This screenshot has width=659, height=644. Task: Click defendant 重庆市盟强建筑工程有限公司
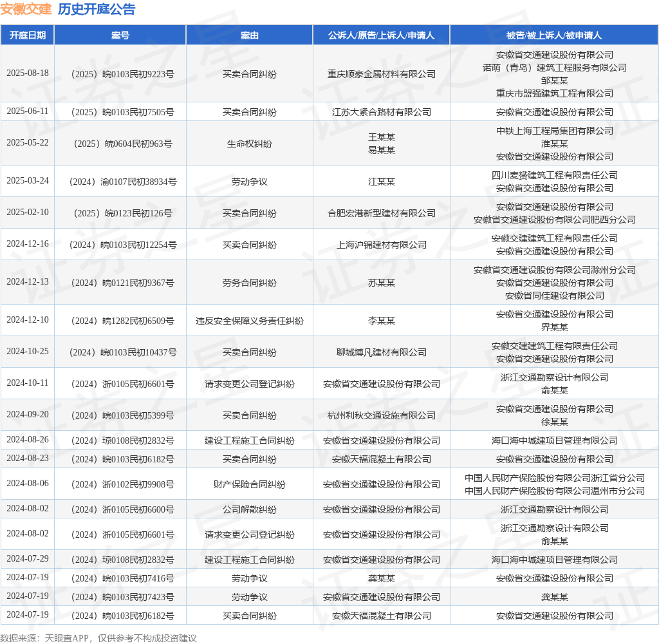click(554, 93)
